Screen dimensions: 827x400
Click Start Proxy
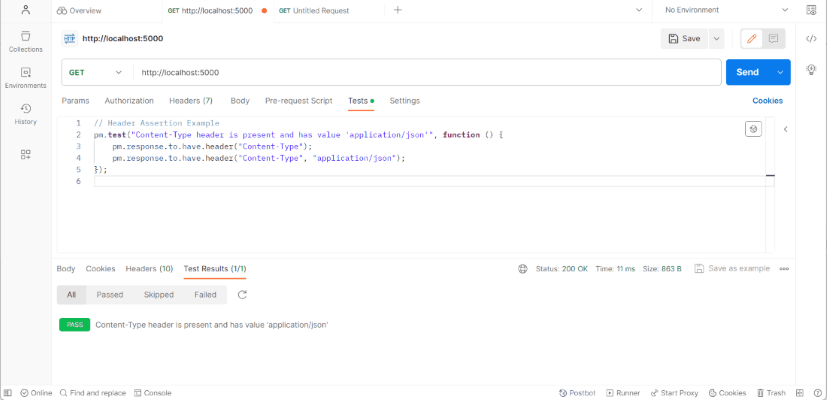click(675, 393)
